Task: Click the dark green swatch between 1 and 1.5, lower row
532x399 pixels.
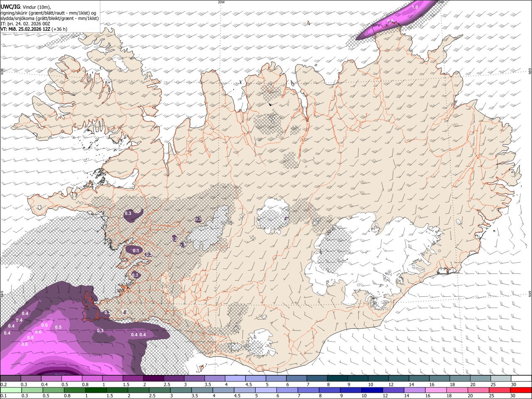Action: point(96,390)
